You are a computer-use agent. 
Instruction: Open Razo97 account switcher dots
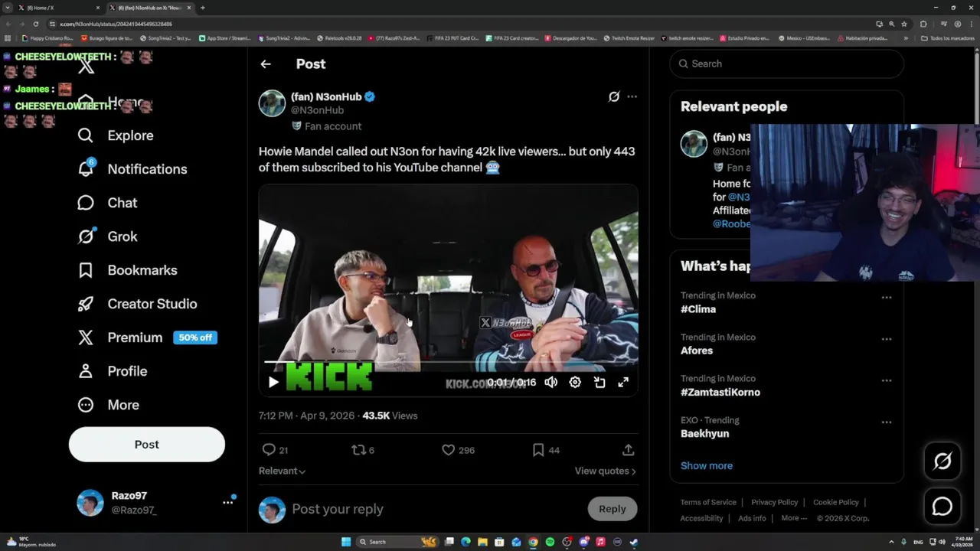click(x=227, y=503)
